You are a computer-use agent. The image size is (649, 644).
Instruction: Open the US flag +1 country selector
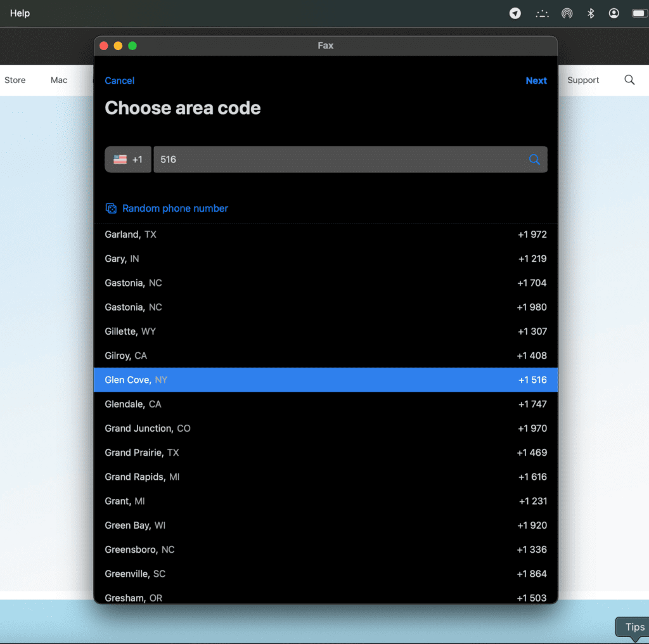[x=128, y=160]
